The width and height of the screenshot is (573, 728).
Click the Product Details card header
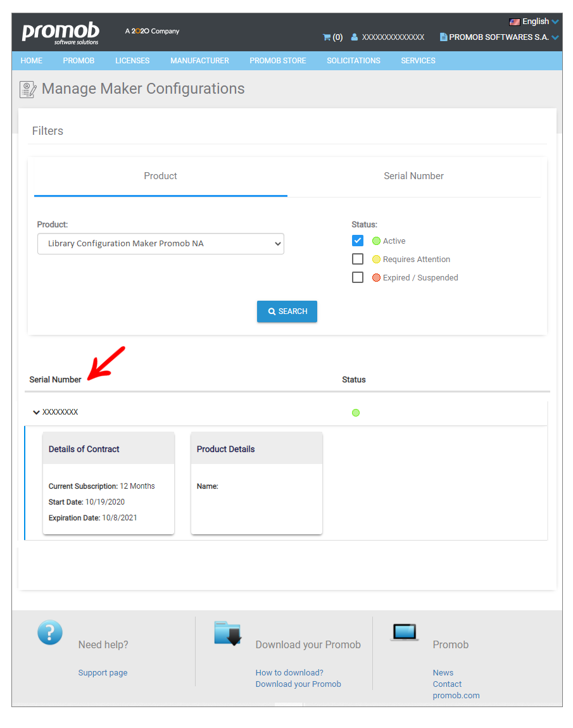tap(257, 449)
